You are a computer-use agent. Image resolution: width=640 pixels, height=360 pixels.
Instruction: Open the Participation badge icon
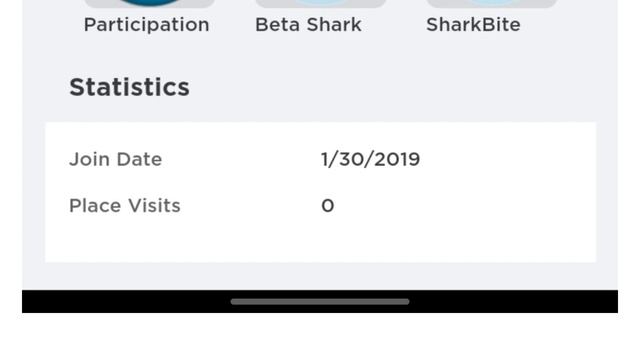pos(150,4)
